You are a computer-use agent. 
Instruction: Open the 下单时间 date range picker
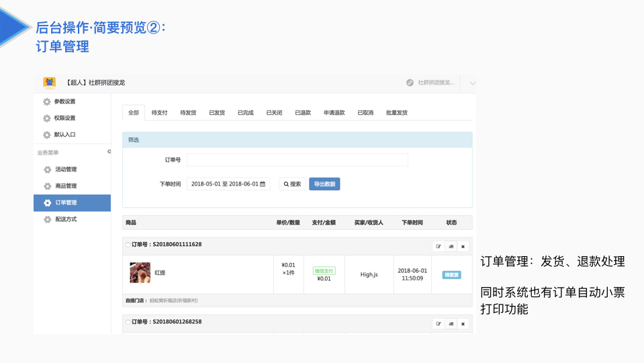tap(228, 184)
